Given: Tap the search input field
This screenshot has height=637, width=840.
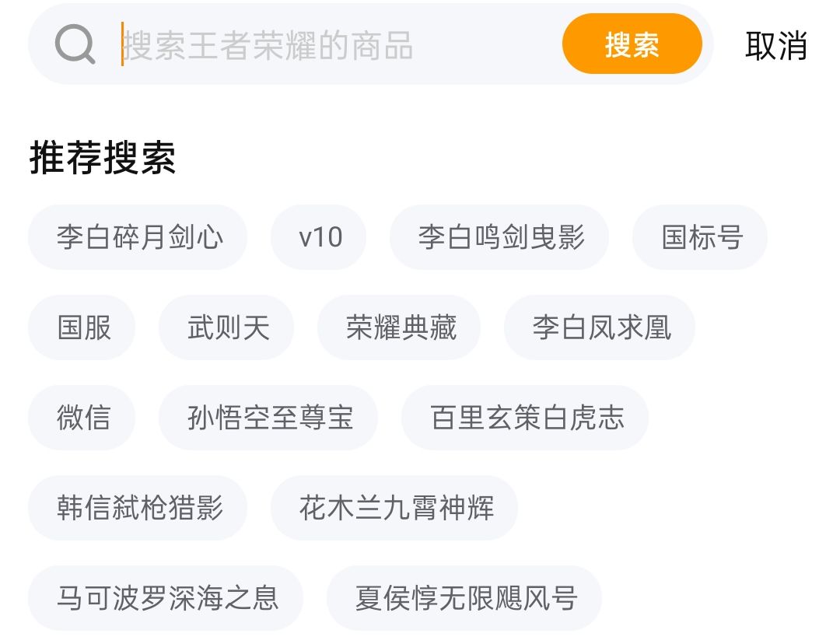Looking at the screenshot, I should point(334,45).
